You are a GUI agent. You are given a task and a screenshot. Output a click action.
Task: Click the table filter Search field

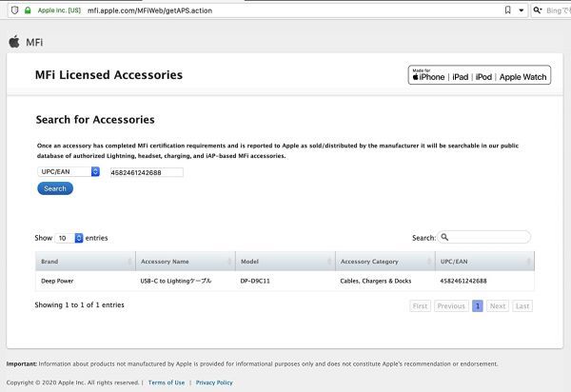[485, 237]
